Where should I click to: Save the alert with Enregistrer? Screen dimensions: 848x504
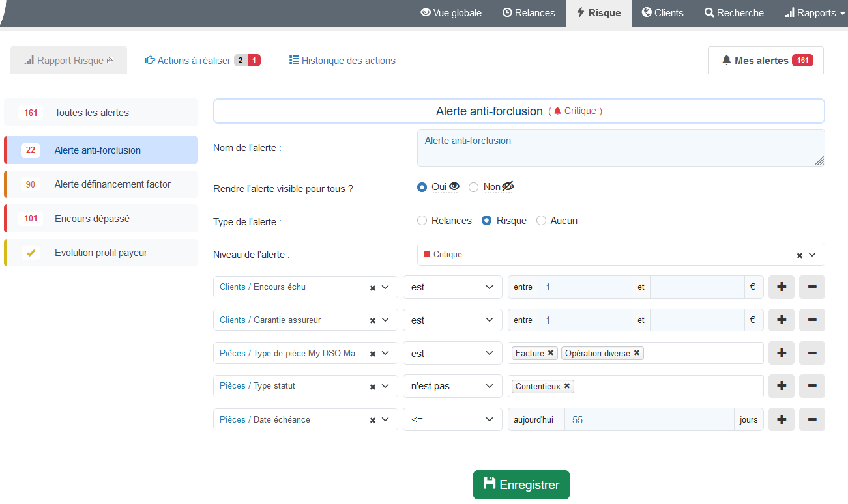click(521, 484)
